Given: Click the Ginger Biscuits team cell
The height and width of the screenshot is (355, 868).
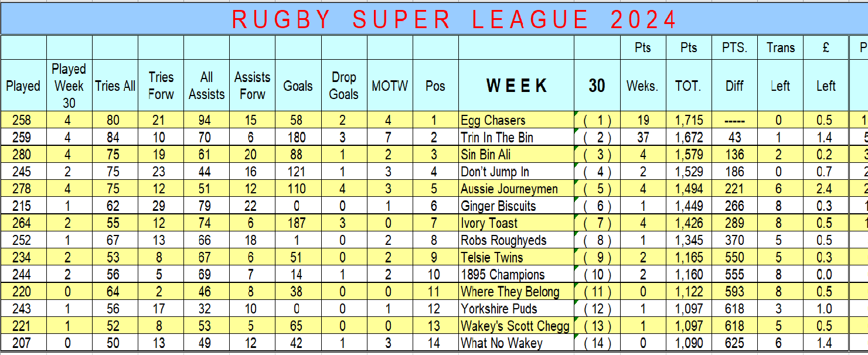Looking at the screenshot, I should point(516,206).
